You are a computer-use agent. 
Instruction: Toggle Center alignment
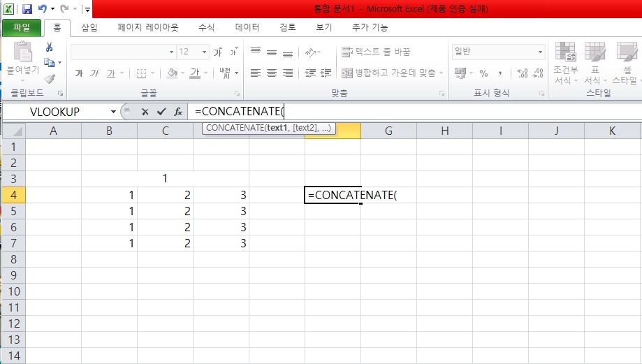(272, 73)
